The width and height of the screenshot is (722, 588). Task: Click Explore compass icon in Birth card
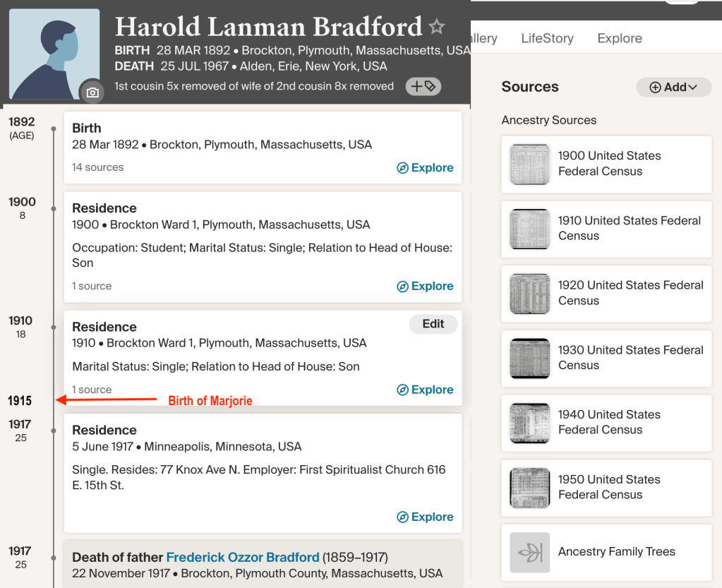click(x=403, y=168)
